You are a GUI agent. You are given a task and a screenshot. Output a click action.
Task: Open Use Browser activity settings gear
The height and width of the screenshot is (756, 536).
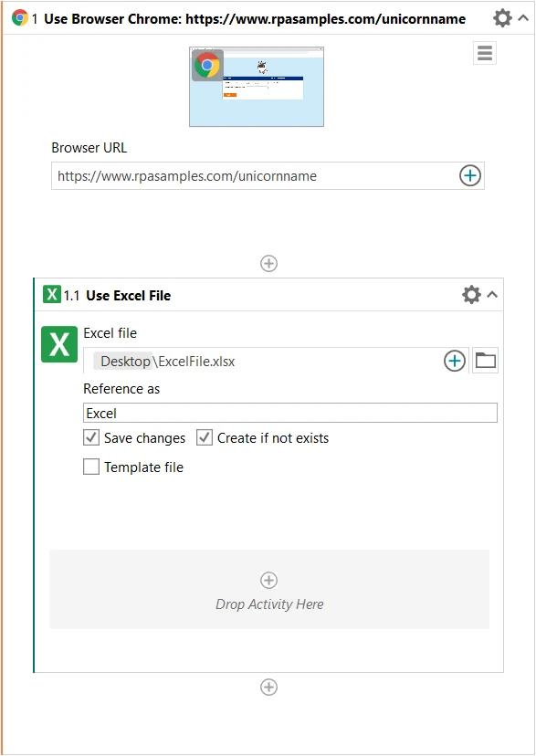click(502, 18)
